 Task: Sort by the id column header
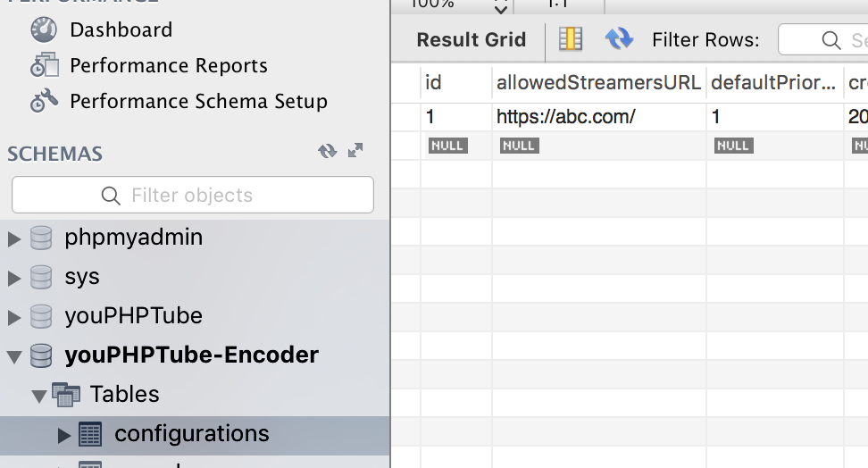(455, 83)
